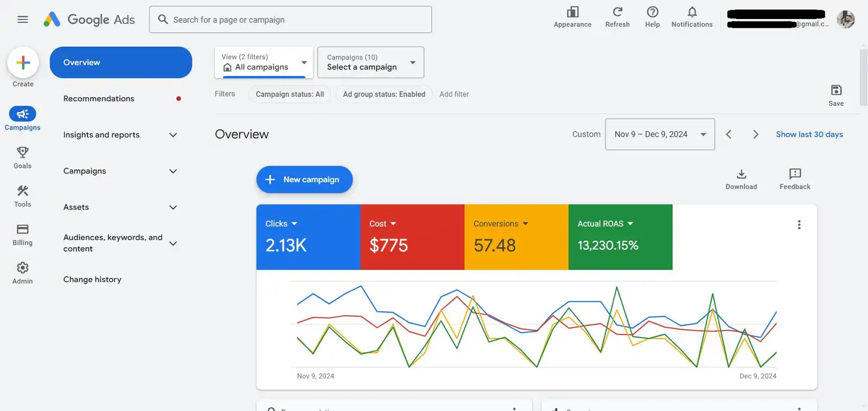The width and height of the screenshot is (868, 411).
Task: Click the Create plus button
Action: tap(23, 63)
